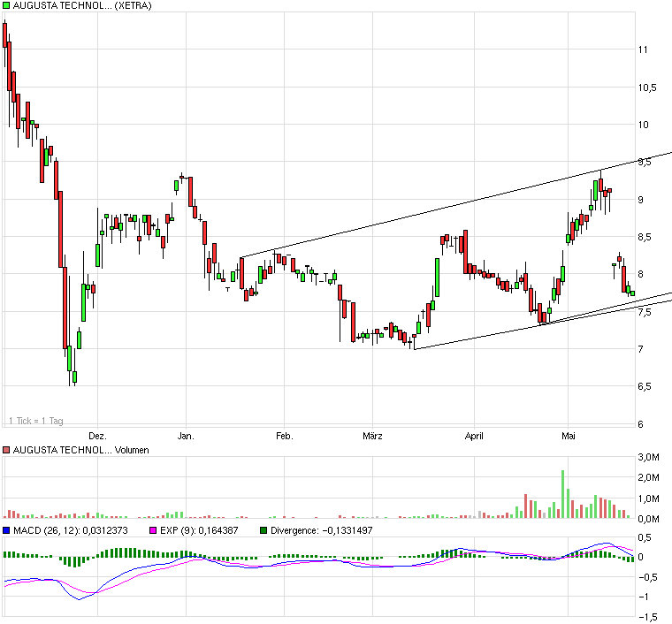Viewport: 672px width, 624px height.
Task: Click the 9,5 price axis label
Action: coord(655,162)
